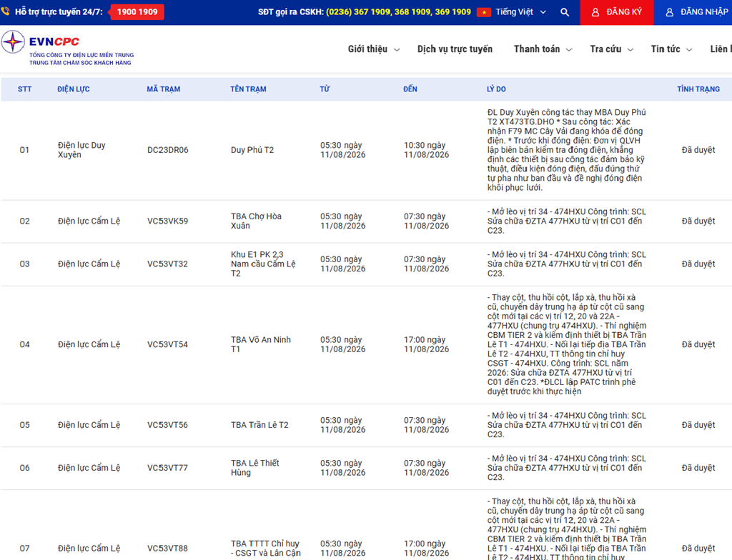This screenshot has height=560, width=732.
Task: Click the STT column header
Action: [x=25, y=89]
